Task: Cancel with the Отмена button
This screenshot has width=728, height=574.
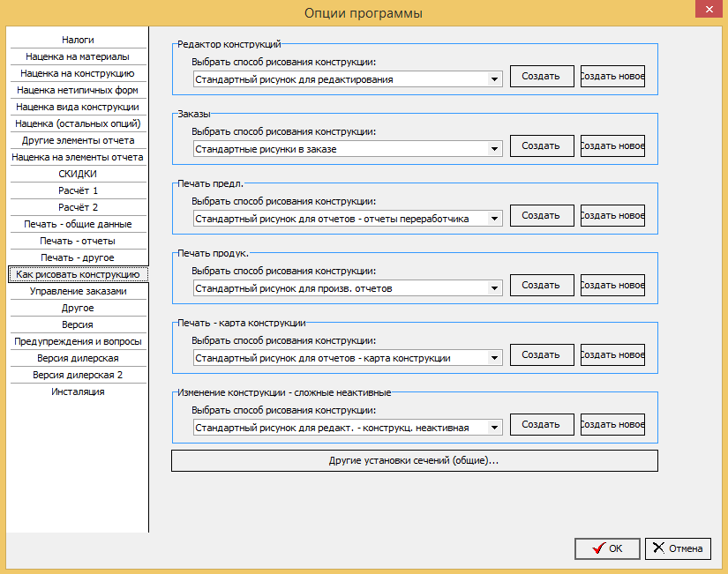Action: 678,548
